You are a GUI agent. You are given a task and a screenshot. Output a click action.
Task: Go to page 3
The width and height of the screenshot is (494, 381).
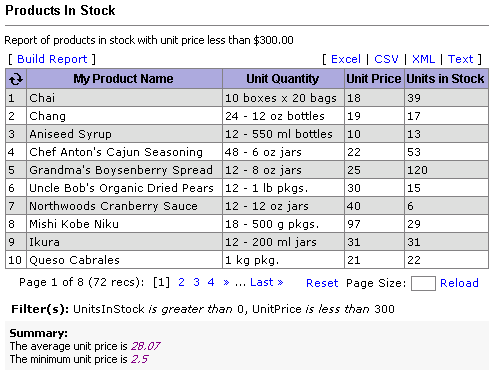pos(196,282)
